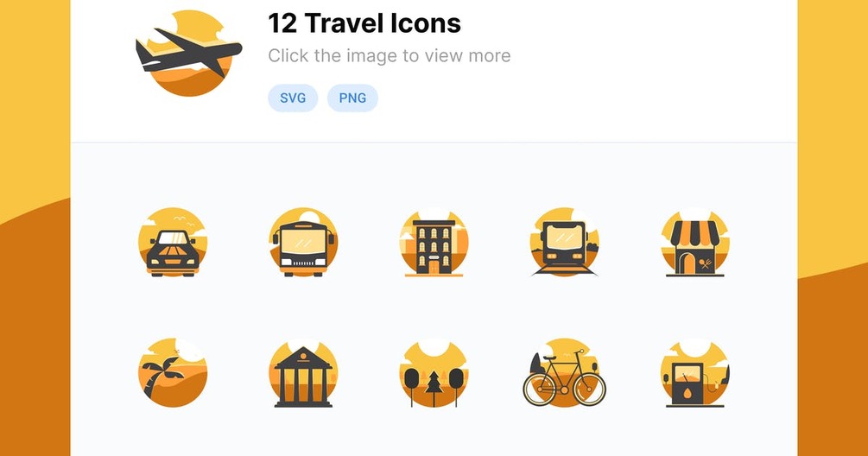The width and height of the screenshot is (868, 456).
Task: Select the bus travel icon
Action: pos(303,243)
